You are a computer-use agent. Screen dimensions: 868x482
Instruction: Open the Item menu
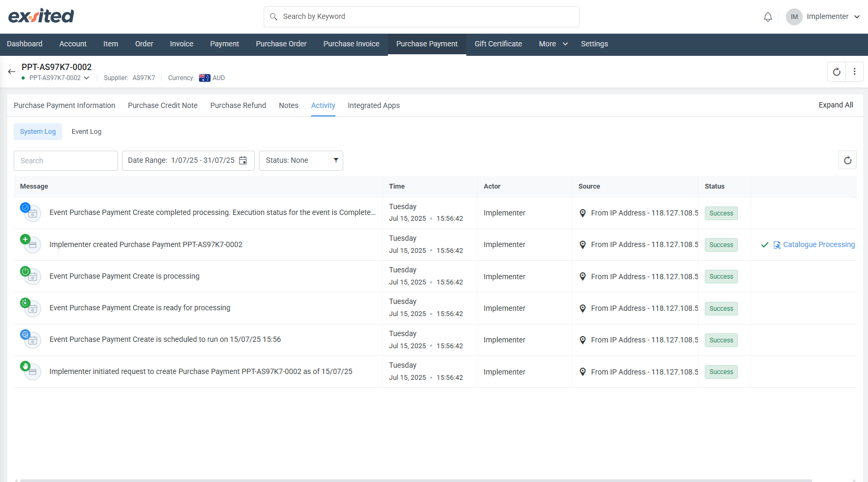pyautogui.click(x=111, y=44)
